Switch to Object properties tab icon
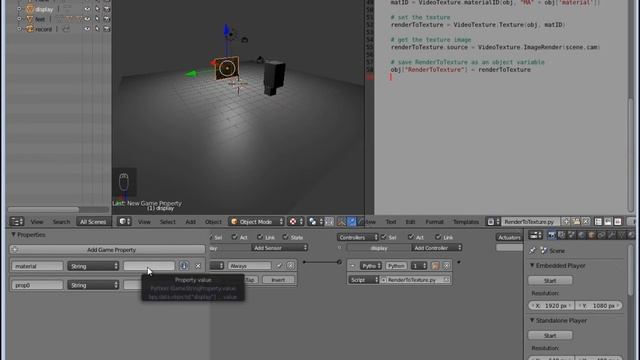This screenshot has height=360, width=640. 591,235
